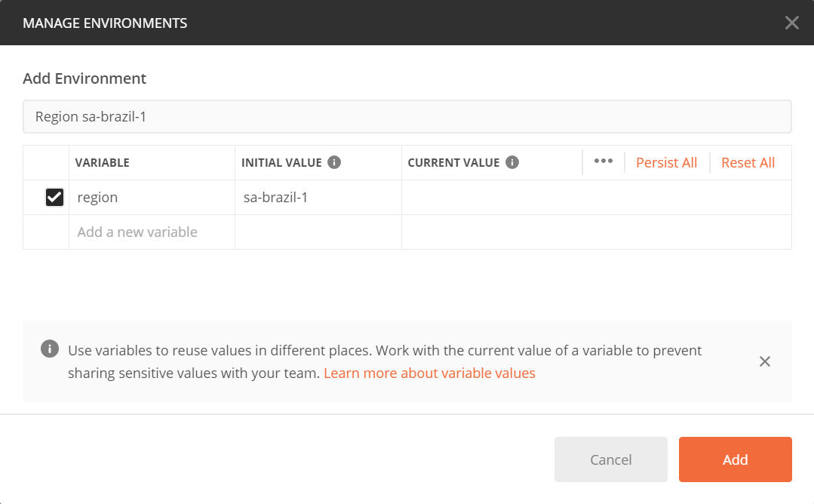Viewport: 814px width, 504px height.
Task: Select the sa-brazil-1 initial value cell
Action: coord(318,197)
